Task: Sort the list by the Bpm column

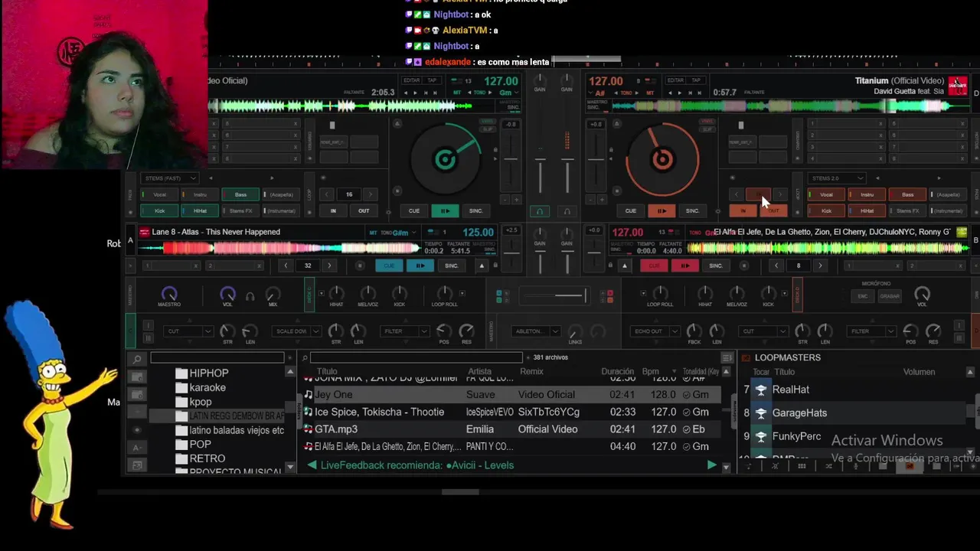Action: tap(650, 371)
